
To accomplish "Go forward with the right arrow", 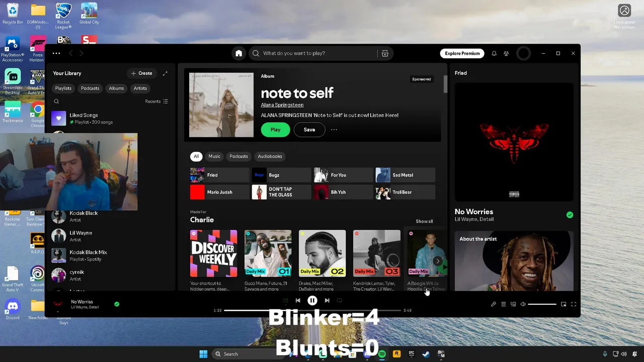I will pos(81,53).
